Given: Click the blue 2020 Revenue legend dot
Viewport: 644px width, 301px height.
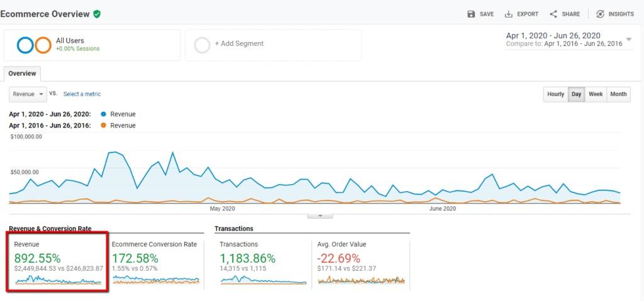Looking at the screenshot, I should (x=104, y=114).
